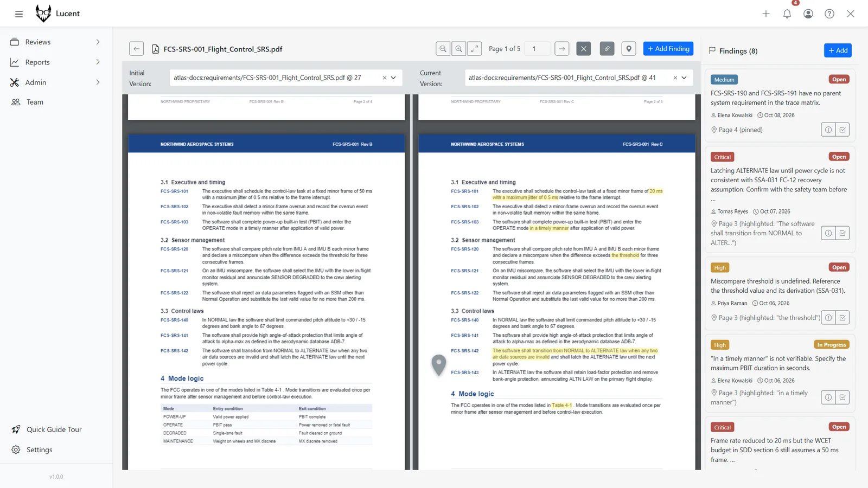The width and height of the screenshot is (868, 488).
Task: Open the Reviews section
Action: pos(38,42)
